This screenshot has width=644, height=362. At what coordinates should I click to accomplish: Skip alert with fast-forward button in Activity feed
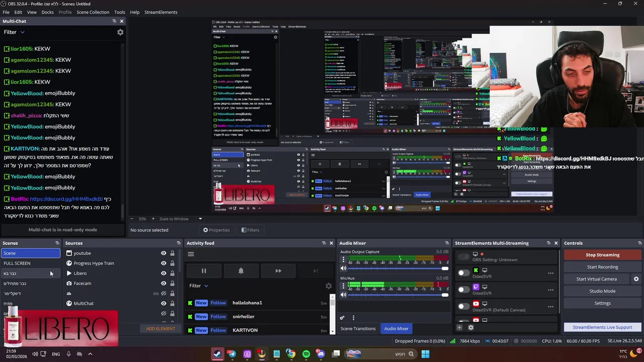(x=278, y=271)
